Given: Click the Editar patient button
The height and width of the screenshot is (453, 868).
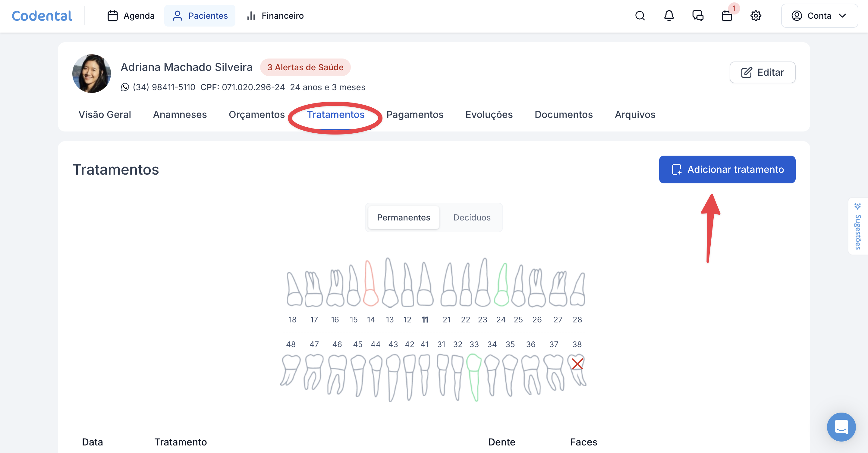Looking at the screenshot, I should pyautogui.click(x=762, y=72).
